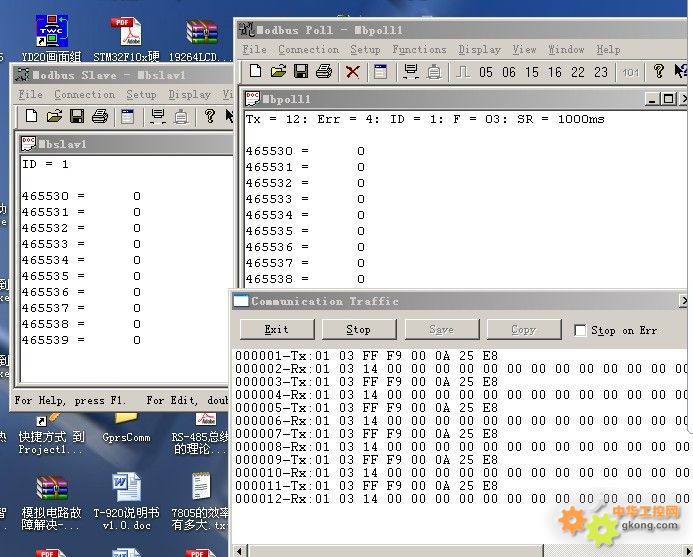Save icon in Modbus Slave toolbar
Viewport: 693px width, 557px height.
(77, 116)
